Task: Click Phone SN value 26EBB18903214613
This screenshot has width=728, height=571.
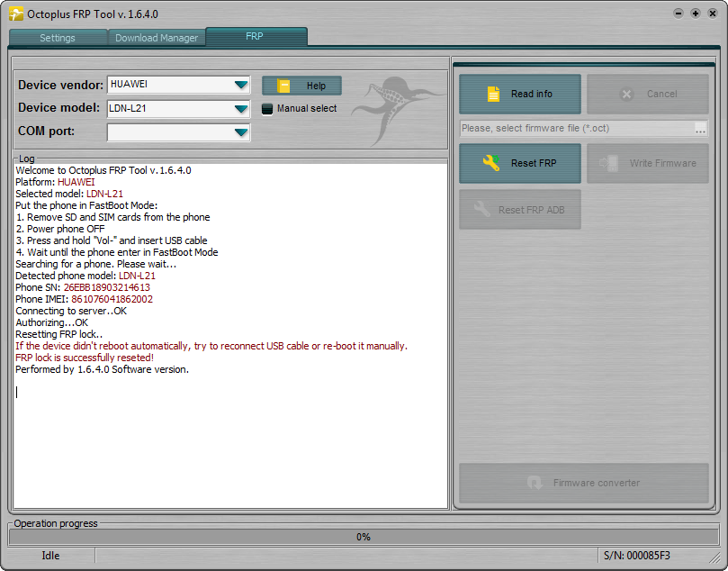Action: click(107, 287)
